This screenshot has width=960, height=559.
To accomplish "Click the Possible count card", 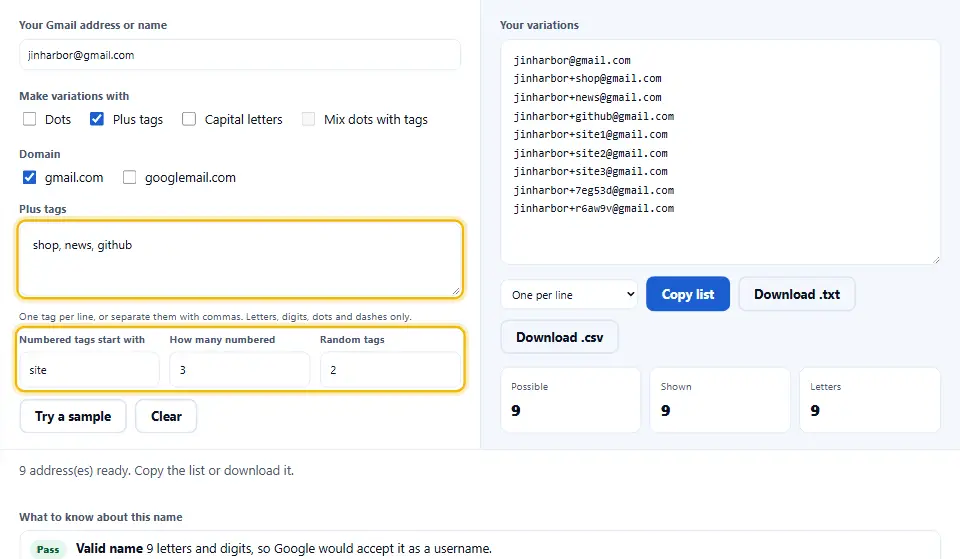I will 571,400.
